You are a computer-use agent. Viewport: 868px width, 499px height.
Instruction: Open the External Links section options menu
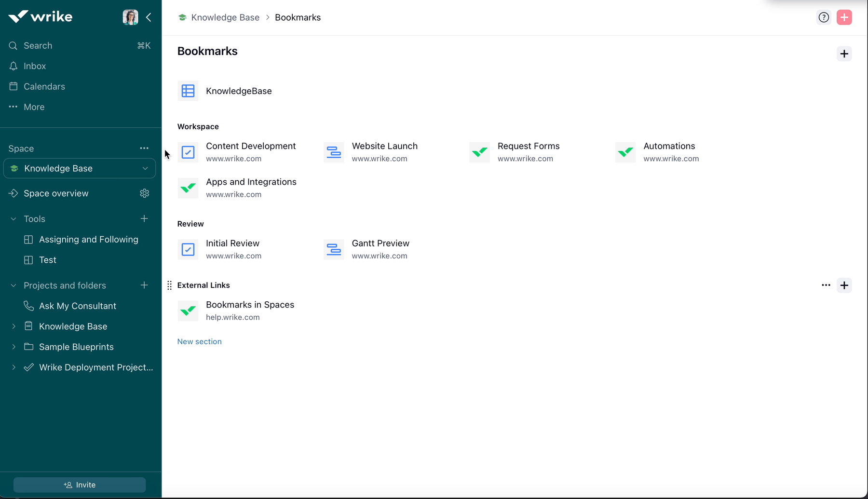point(826,285)
